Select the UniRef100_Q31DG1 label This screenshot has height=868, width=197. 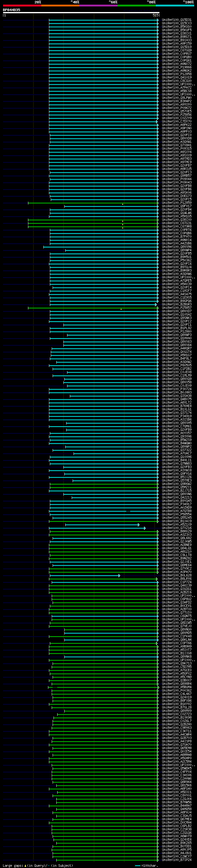click(x=177, y=589)
